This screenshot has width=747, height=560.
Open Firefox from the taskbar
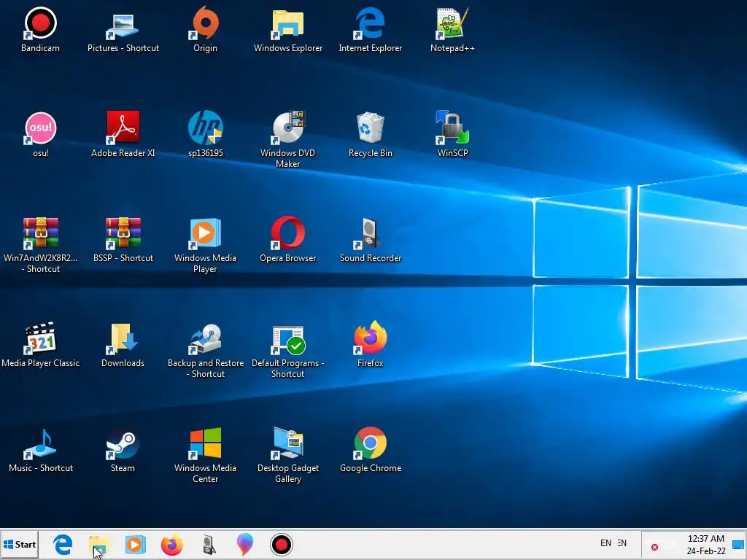(172, 544)
